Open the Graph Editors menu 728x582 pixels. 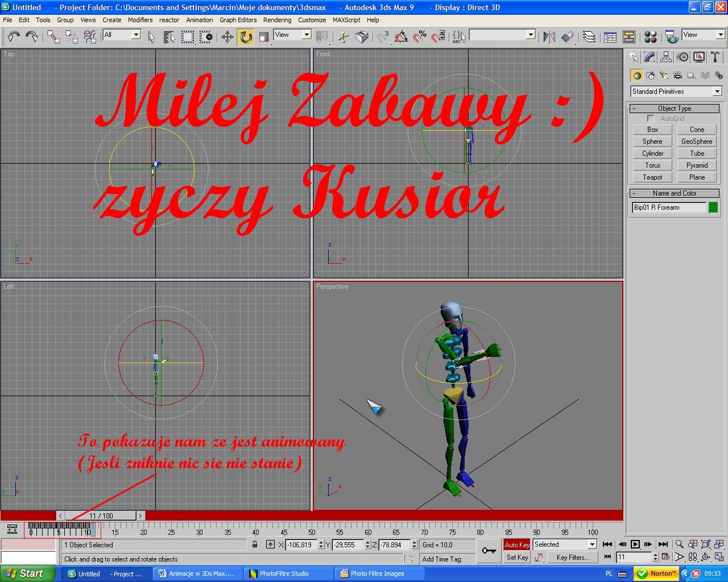238,20
